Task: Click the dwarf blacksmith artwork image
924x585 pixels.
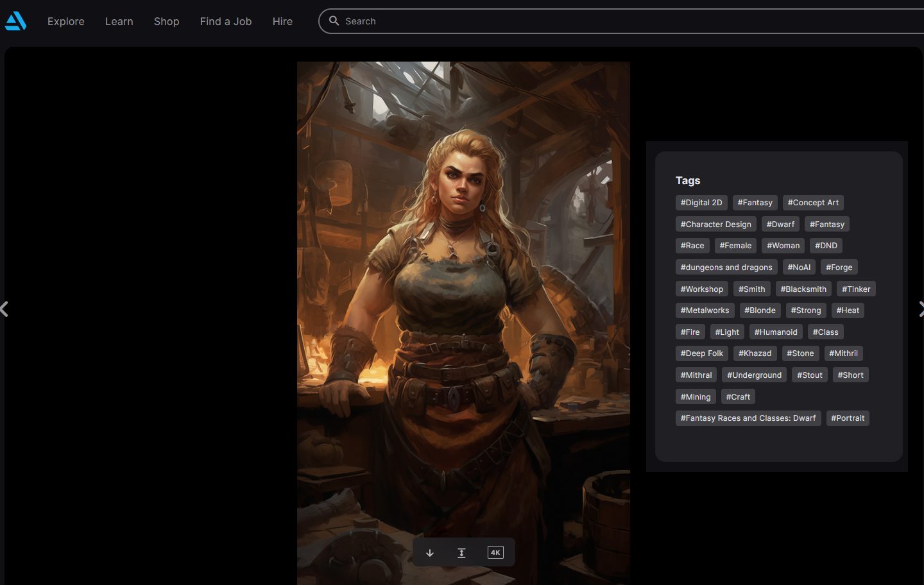Action: tap(463, 289)
